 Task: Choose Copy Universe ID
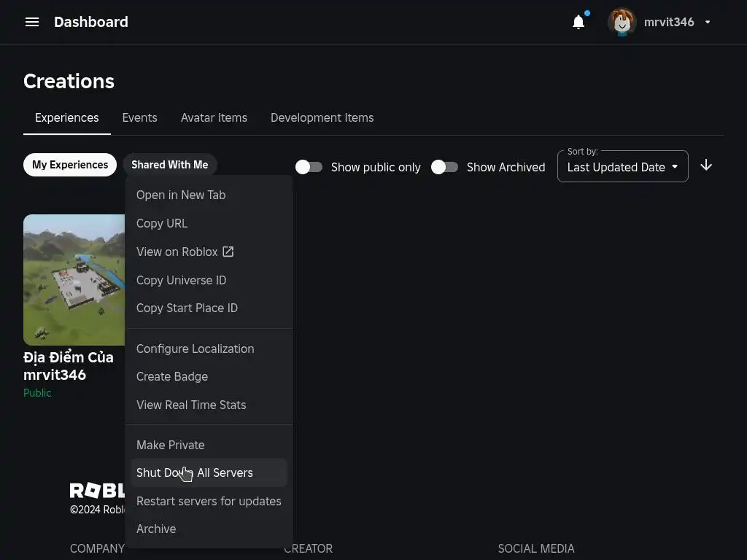click(209, 280)
